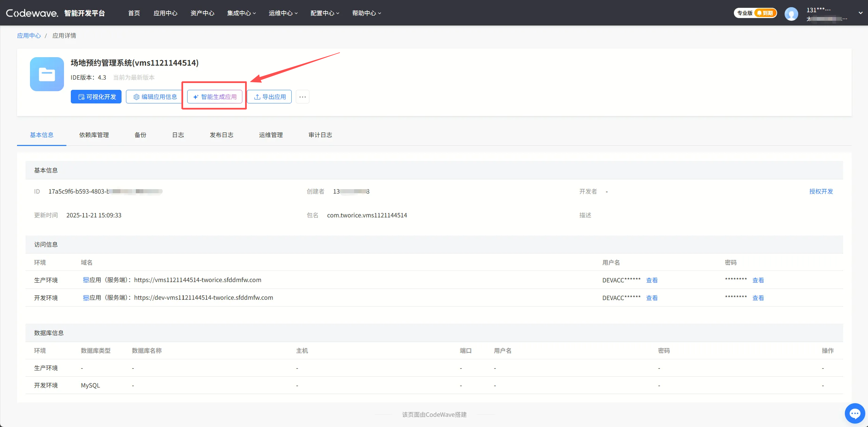This screenshot has height=427, width=868.
Task: Click the user avatar icon
Action: [x=791, y=14]
